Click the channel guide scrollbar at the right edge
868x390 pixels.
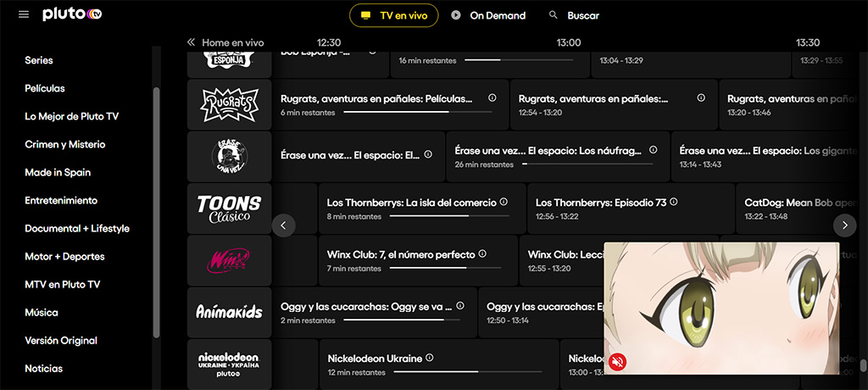pyautogui.click(x=863, y=365)
